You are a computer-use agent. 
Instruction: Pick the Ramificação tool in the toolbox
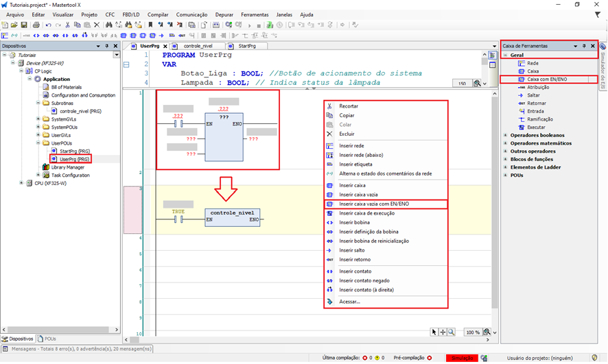[x=541, y=119]
